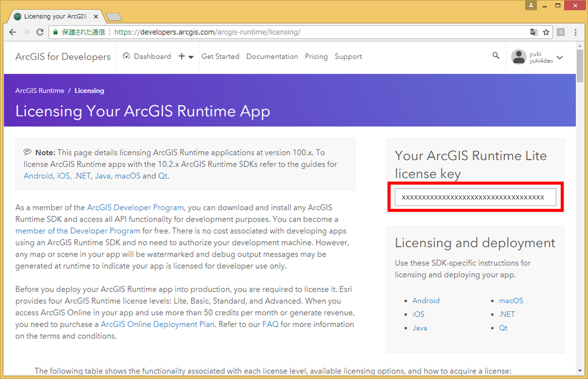Open a new browser tab
Image resolution: width=588 pixels, height=379 pixels.
pos(114,17)
